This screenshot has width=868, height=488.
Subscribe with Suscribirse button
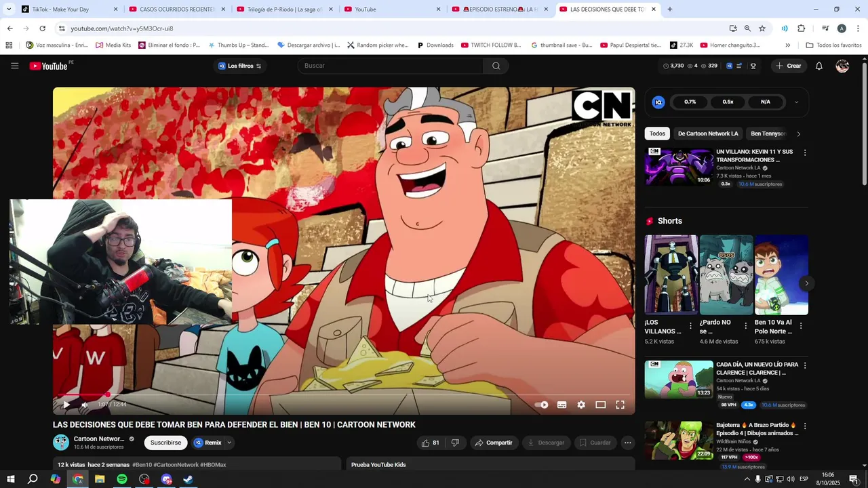165,443
